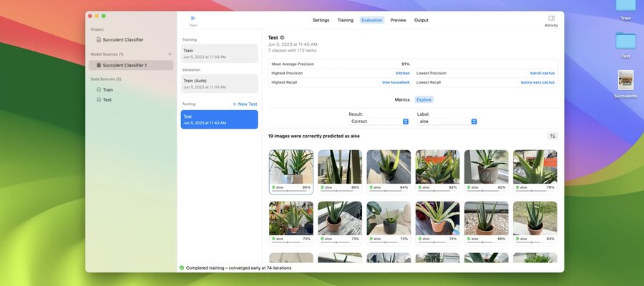The height and width of the screenshot is (286, 644).
Task: Select Succulent Classifier 1 model source
Action: coord(131,65)
